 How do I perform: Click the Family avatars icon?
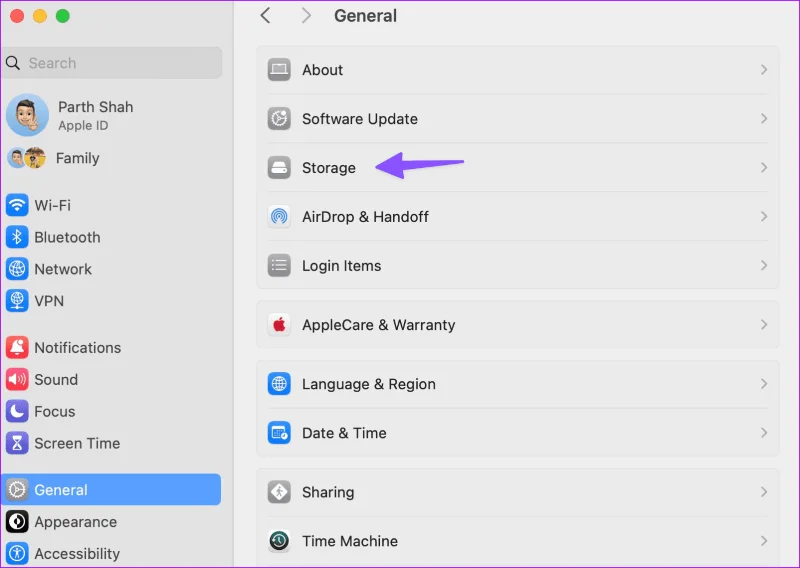pyautogui.click(x=27, y=158)
